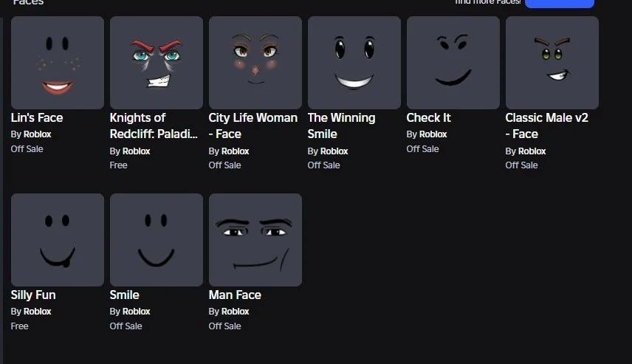Open the Knights of Redcliff Paladin face image
632x364 pixels.
click(x=157, y=63)
